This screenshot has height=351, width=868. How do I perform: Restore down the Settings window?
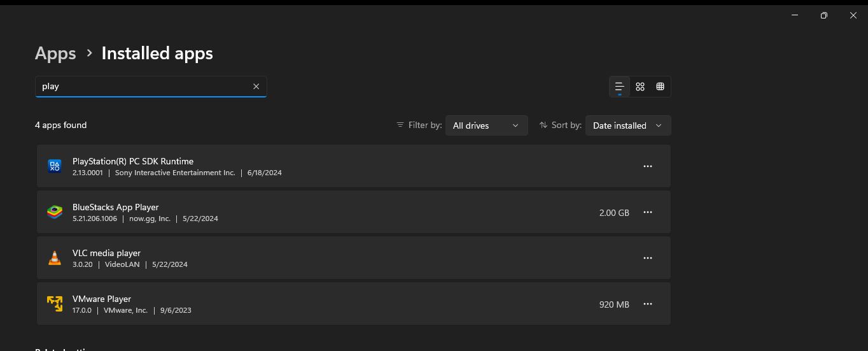tap(824, 15)
